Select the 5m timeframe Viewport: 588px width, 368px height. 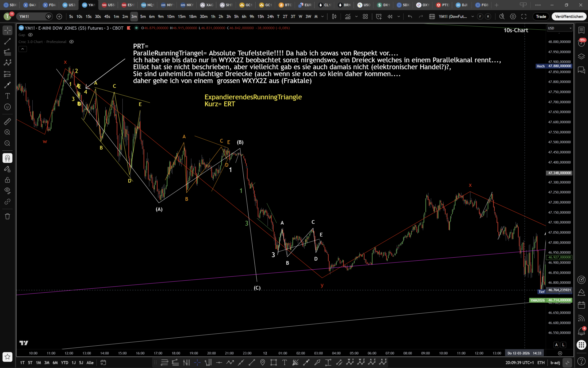(143, 16)
